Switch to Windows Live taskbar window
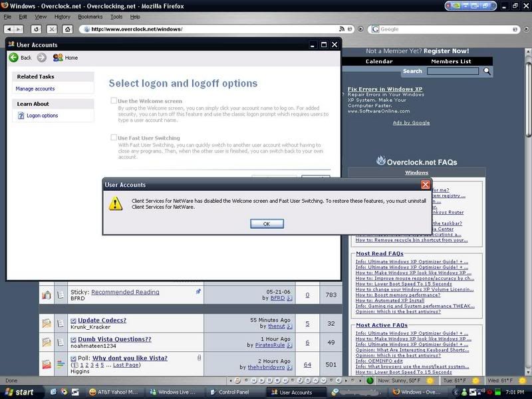The height and width of the screenshot is (399, 532). [174, 392]
